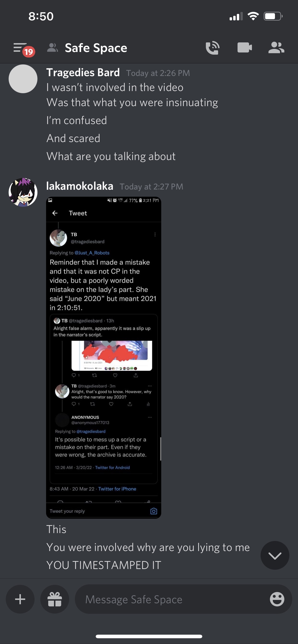The height and width of the screenshot is (644, 298).
Task: Open the emoji picker
Action: [277, 599]
